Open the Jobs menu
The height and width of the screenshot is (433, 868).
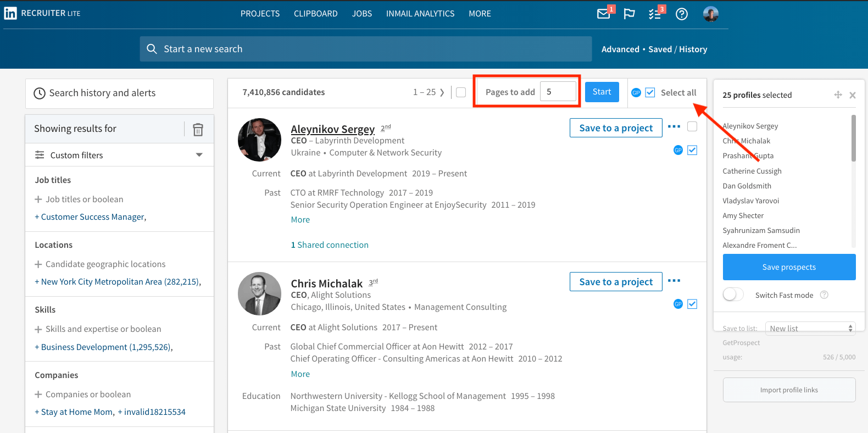tap(362, 14)
